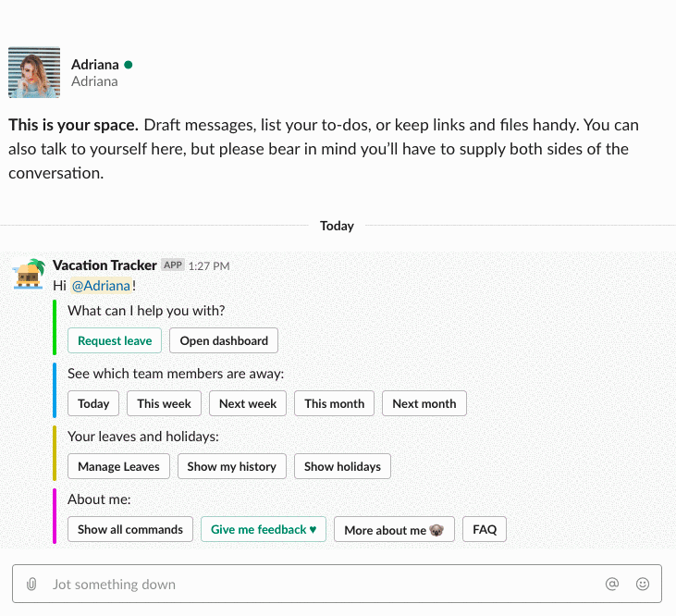
Task: Choose Next week away button
Action: coord(248,403)
